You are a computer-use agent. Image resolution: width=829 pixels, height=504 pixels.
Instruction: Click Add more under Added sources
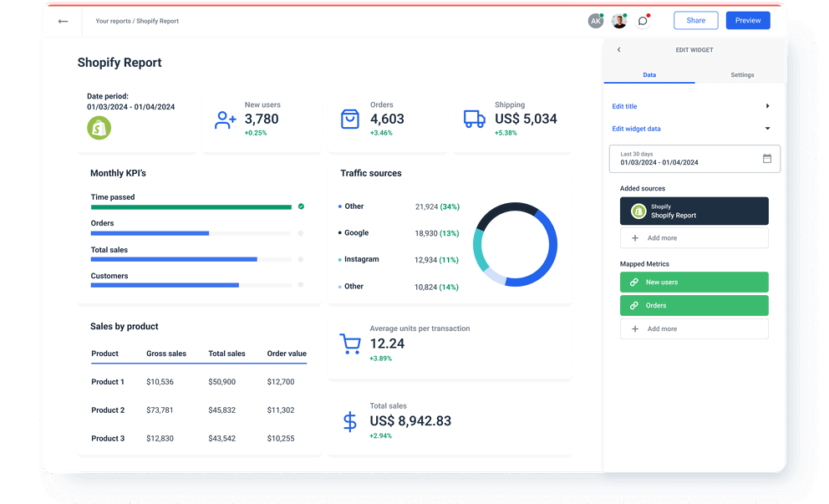pos(694,239)
